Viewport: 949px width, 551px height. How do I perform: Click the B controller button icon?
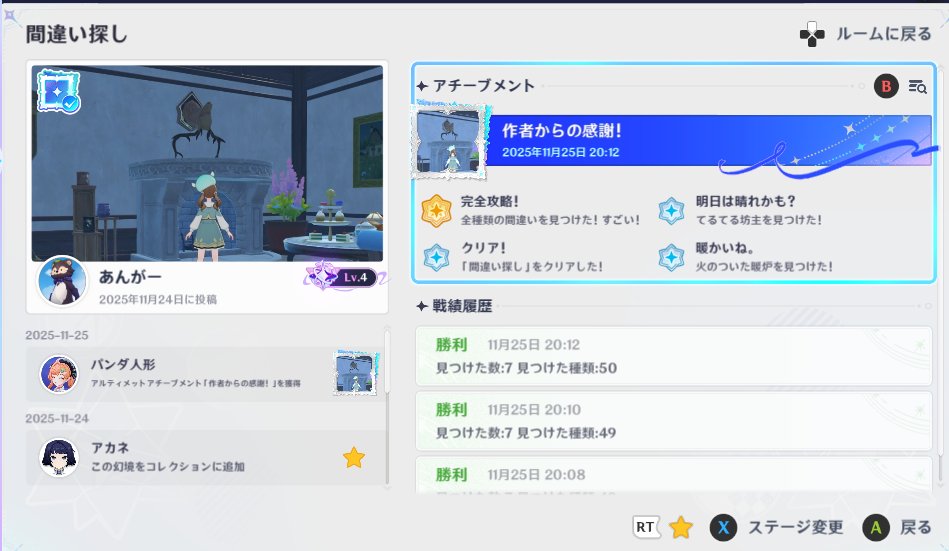point(886,87)
